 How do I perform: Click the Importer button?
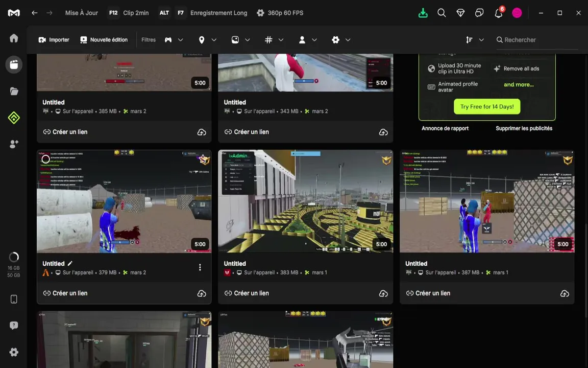coord(54,40)
